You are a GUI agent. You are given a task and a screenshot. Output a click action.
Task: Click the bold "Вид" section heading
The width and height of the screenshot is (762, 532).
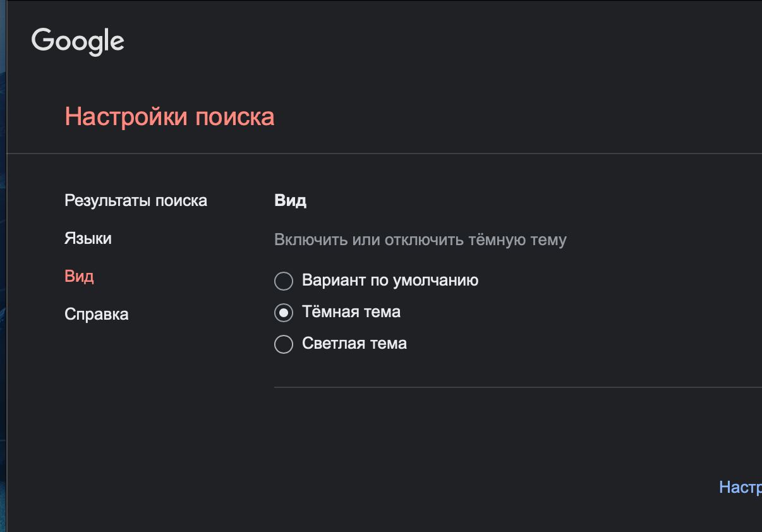290,201
